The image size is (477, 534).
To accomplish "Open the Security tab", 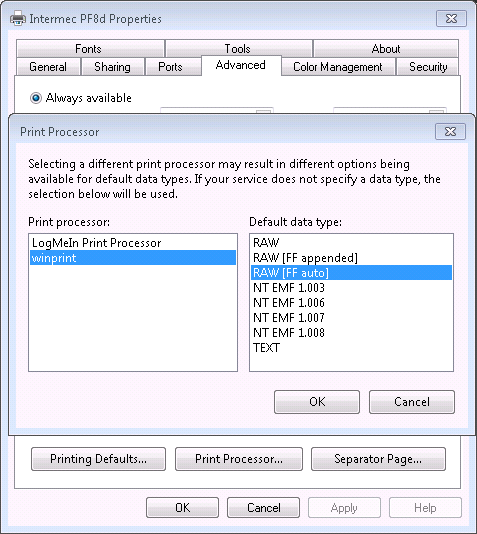I will [428, 67].
